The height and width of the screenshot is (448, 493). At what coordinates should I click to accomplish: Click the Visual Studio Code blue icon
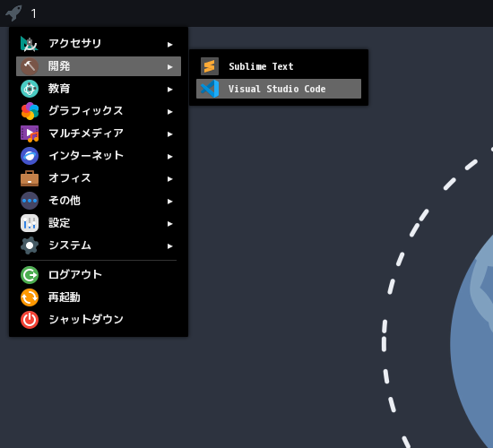(210, 89)
